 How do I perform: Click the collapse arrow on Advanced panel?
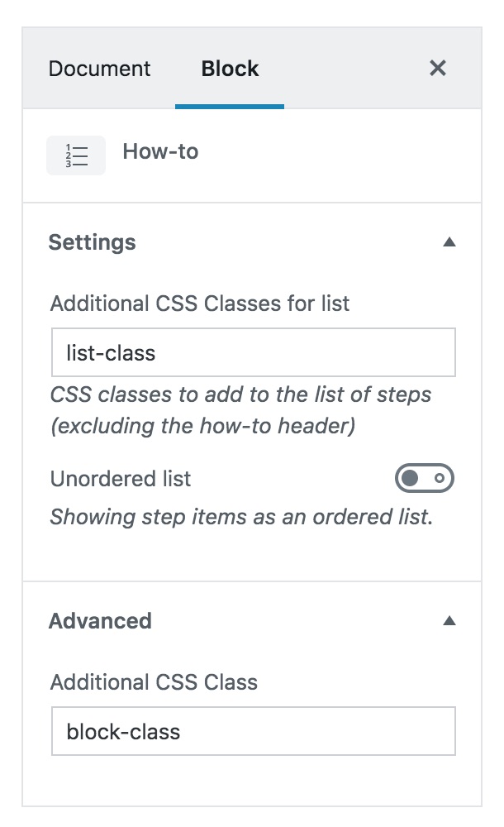449,620
